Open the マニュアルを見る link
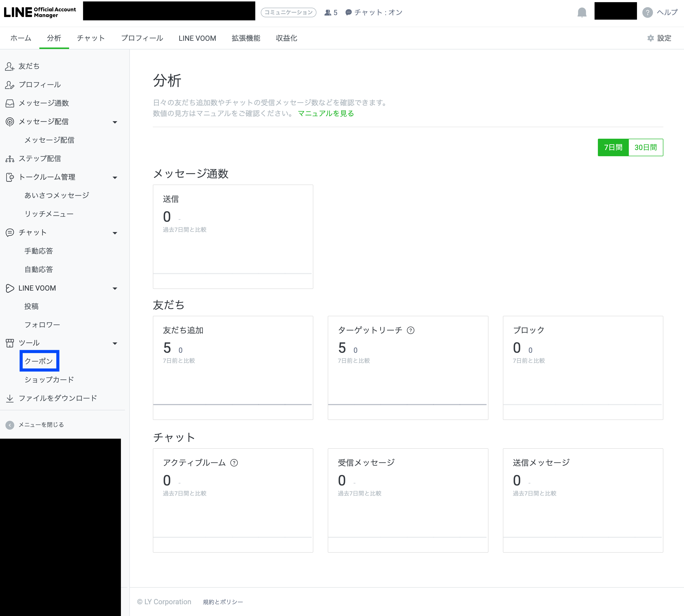Screen dimensions: 684x616 (x=326, y=113)
